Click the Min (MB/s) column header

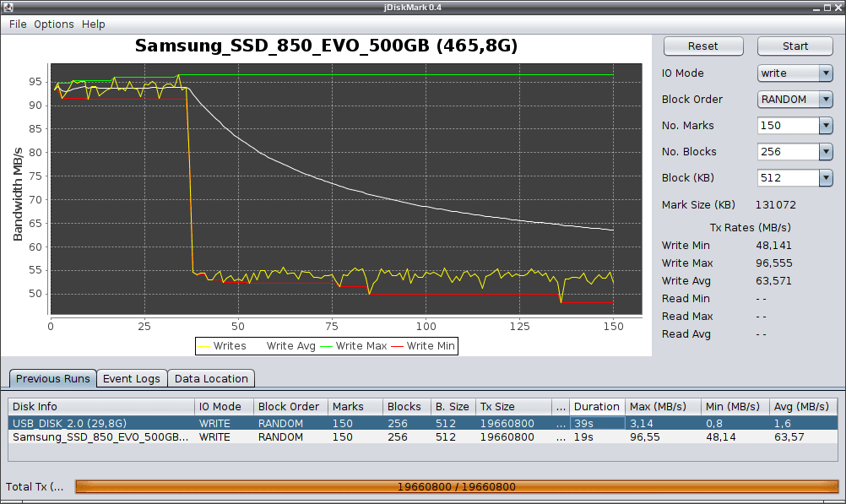735,407
